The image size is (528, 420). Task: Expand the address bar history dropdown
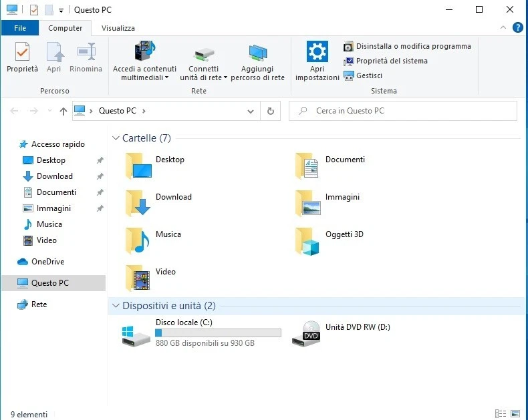point(251,111)
